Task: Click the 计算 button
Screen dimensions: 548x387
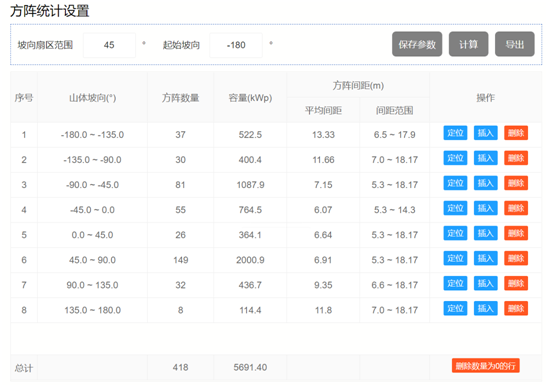Action: (x=468, y=44)
